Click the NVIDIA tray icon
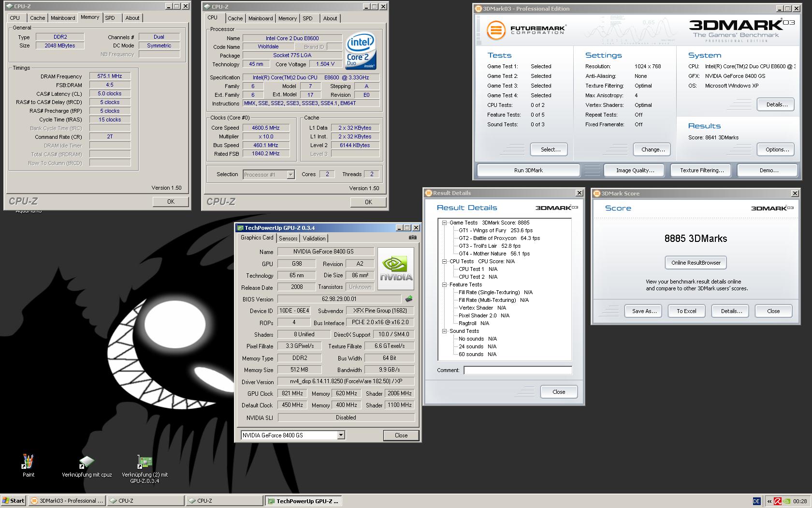This screenshot has width=812, height=508. click(787, 501)
